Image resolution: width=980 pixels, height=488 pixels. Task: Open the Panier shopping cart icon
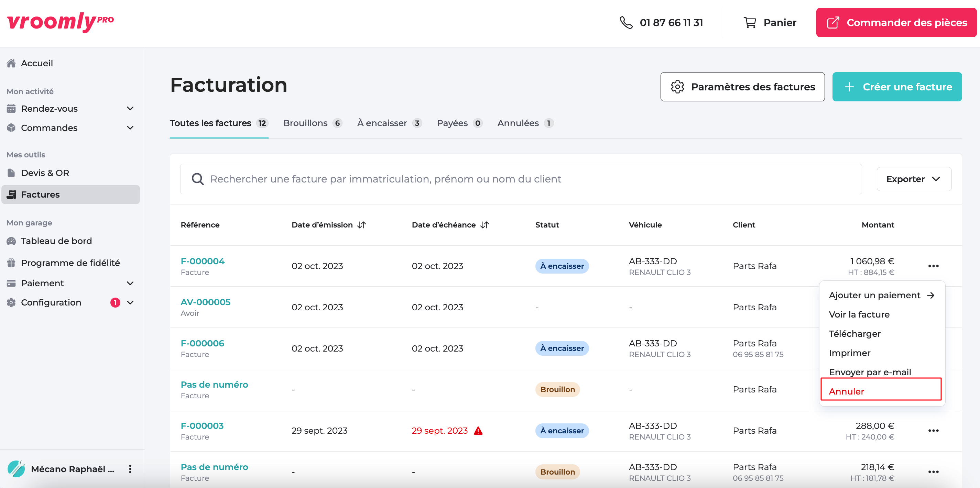point(750,22)
